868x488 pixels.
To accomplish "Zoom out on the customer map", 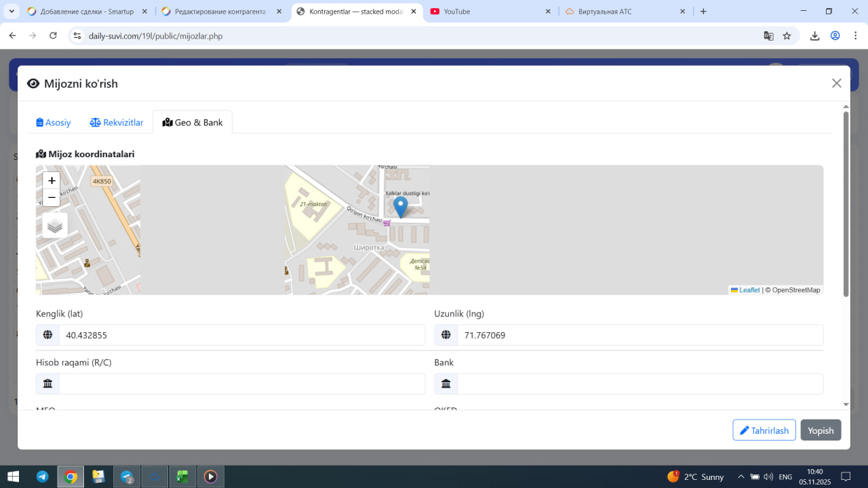I will click(52, 197).
